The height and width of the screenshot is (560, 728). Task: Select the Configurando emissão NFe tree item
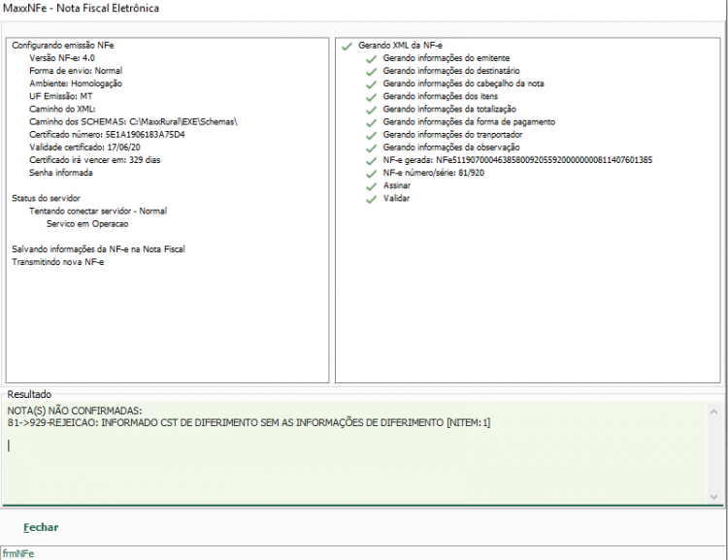click(63, 46)
